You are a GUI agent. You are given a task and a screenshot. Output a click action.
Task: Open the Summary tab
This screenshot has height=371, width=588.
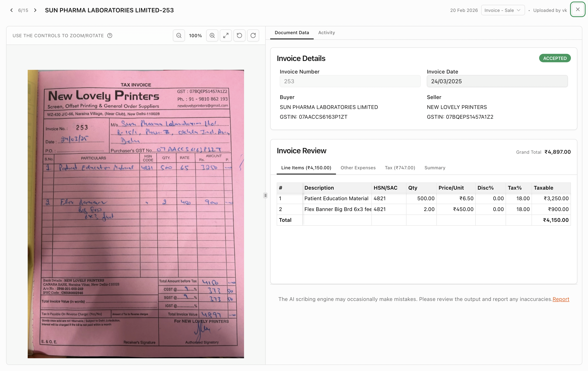tap(435, 168)
